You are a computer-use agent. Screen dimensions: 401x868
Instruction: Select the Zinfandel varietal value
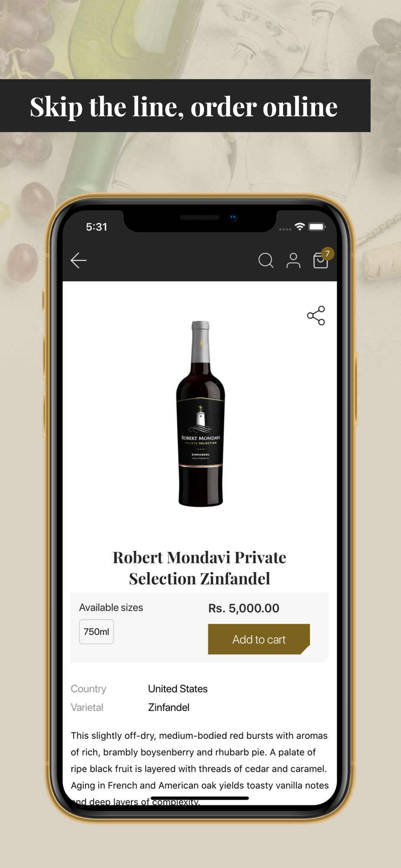tap(169, 707)
